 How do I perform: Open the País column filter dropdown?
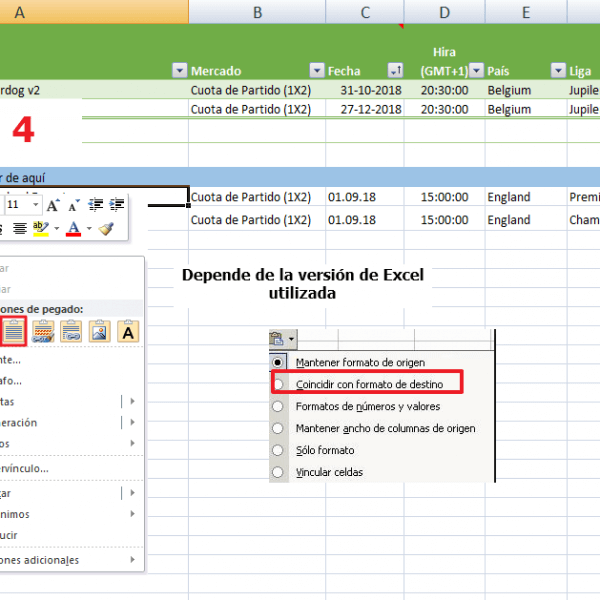(558, 70)
